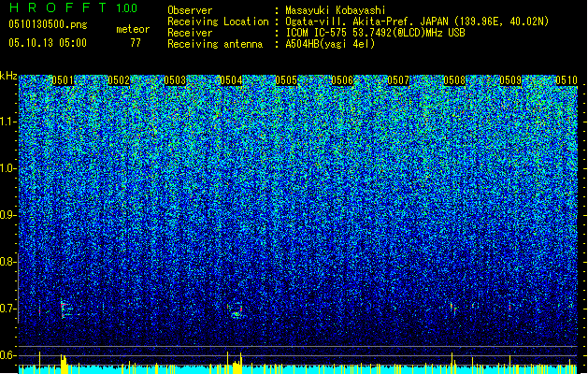Click the Receiving antenna label
Image resolution: width=588 pixels, height=374 pixels.
coord(215,44)
